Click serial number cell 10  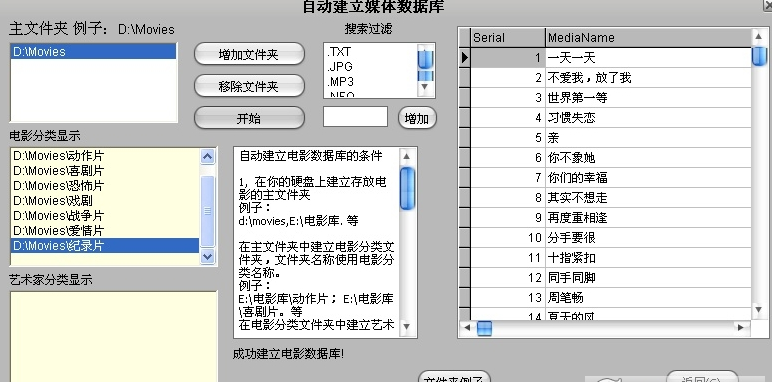click(x=508, y=238)
